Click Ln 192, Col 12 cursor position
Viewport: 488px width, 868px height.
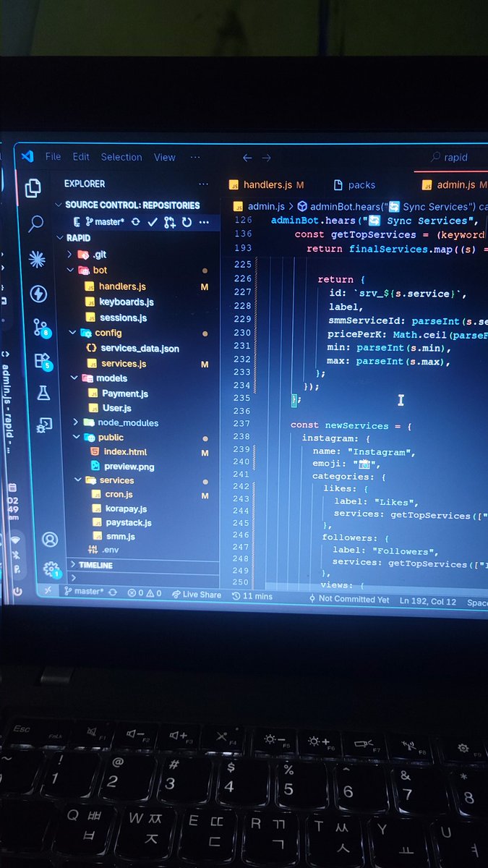tap(428, 601)
